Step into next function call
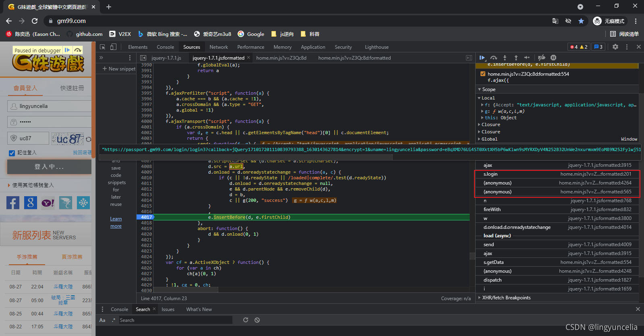The width and height of the screenshot is (644, 336). [x=505, y=58]
